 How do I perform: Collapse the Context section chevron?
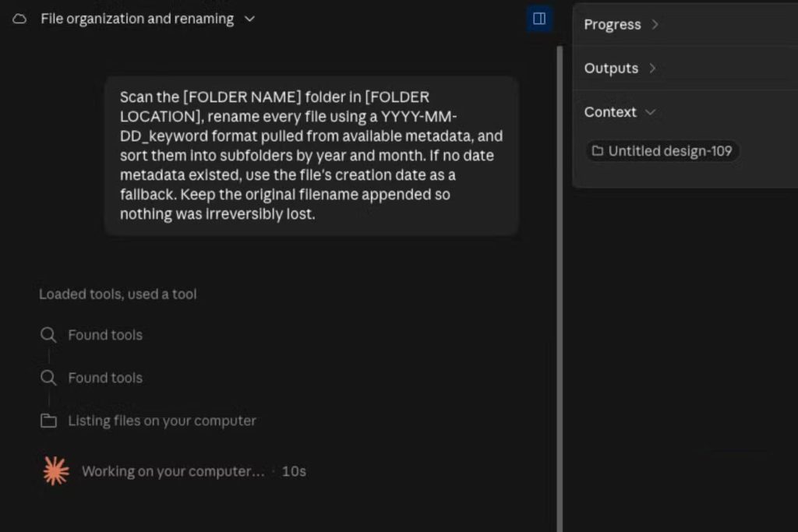coord(651,112)
